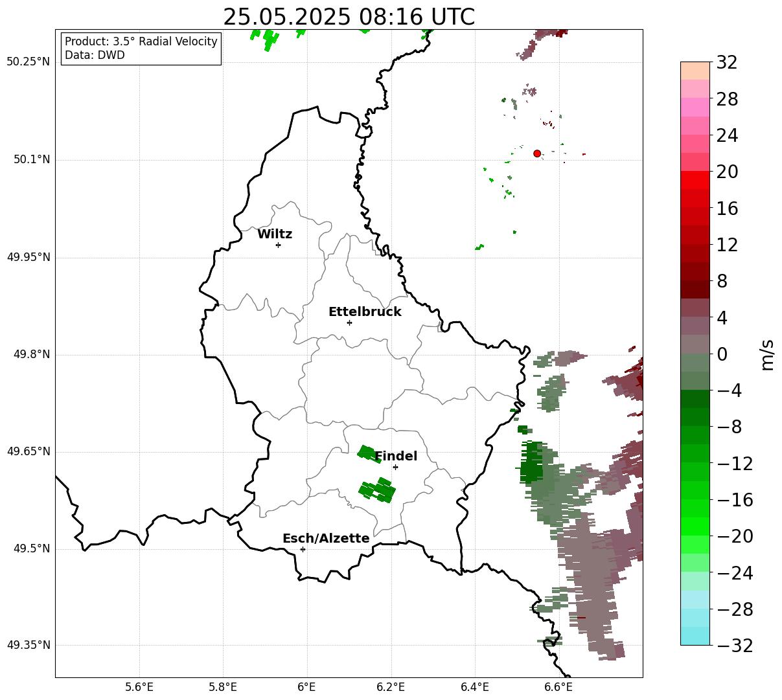Click the green velocity patch south of Findel
Screen dimensions: 782x700
(378, 490)
